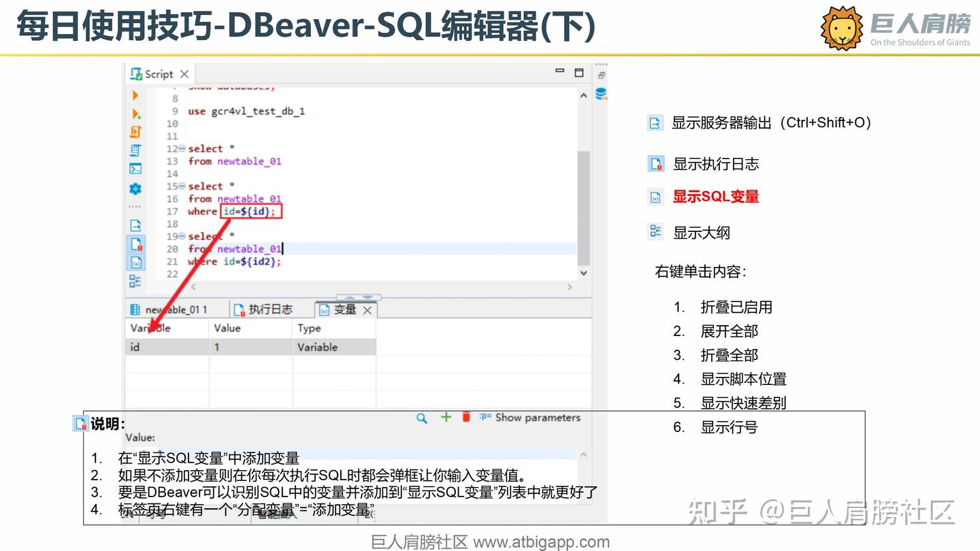
Task: Select the id variable row in the table
Action: tap(167, 347)
